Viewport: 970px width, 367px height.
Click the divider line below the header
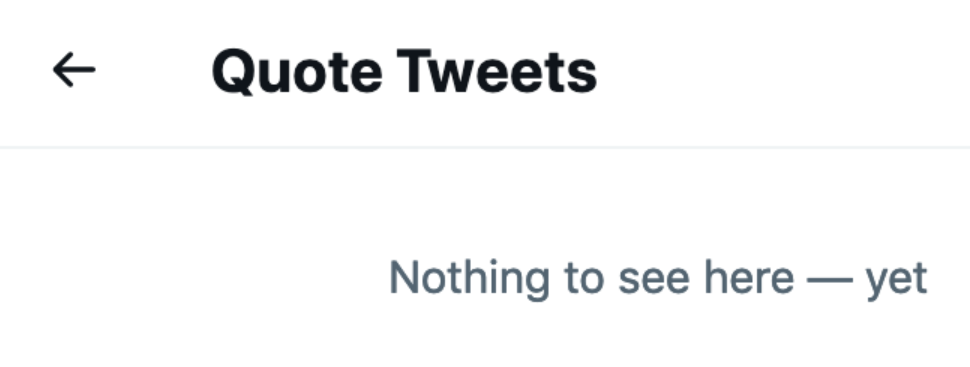(485, 147)
